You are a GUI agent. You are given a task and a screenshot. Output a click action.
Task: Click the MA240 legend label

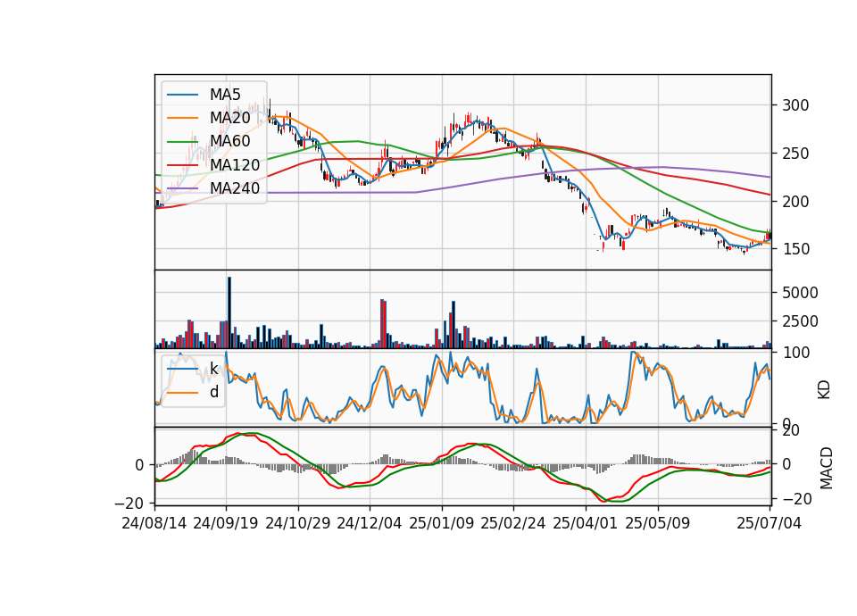(x=235, y=188)
